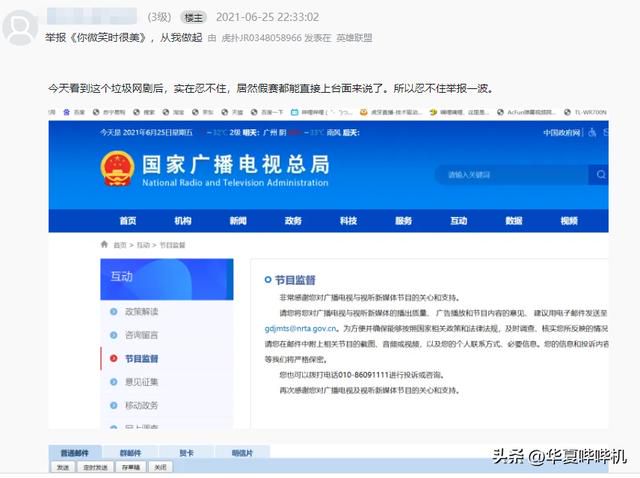Click the post timestamp 2021-06-25 22:33:02
This screenshot has width=640, height=478.
(267, 17)
